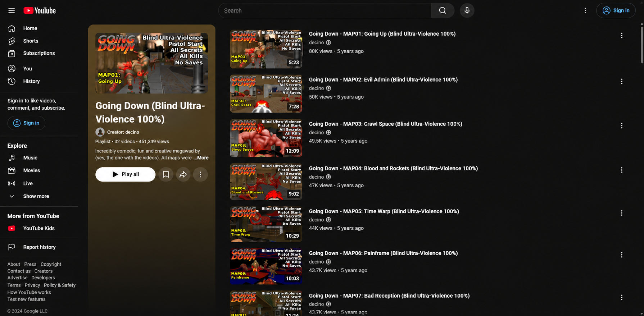Open Advertise footer link

17,278
